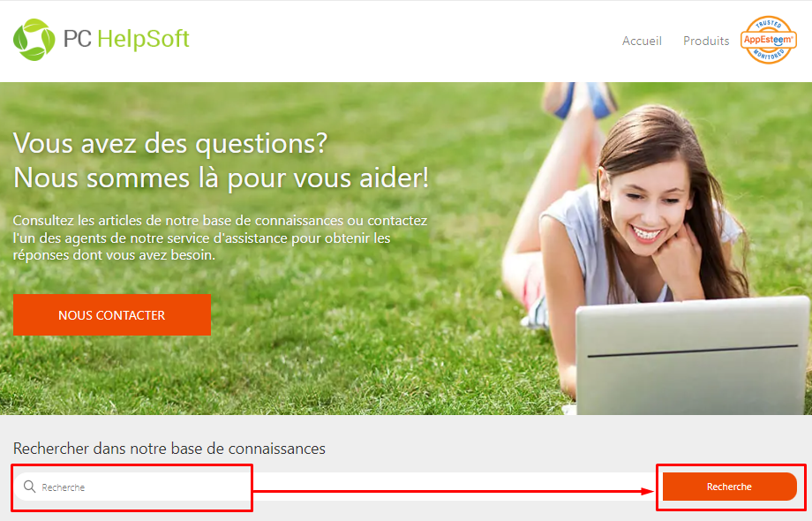Click the NOUS CONTACTER button
This screenshot has width=812, height=521.
[112, 315]
